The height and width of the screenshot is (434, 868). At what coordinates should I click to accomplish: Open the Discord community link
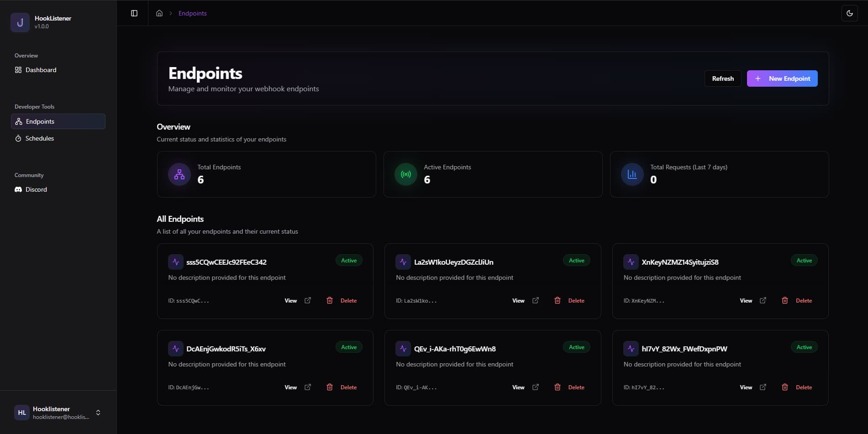point(58,189)
